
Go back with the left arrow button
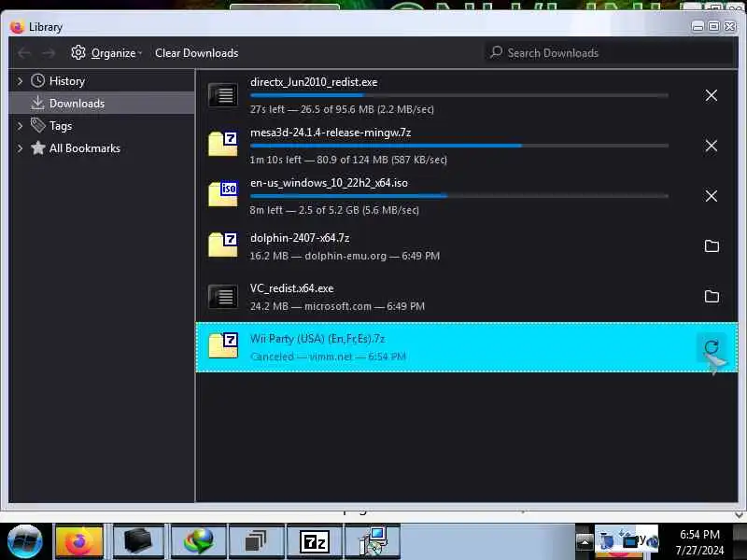[25, 53]
